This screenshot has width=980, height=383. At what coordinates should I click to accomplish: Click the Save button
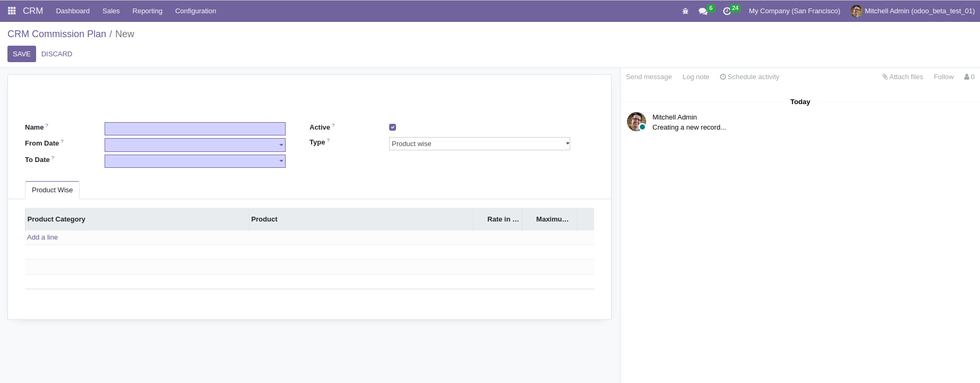point(22,54)
